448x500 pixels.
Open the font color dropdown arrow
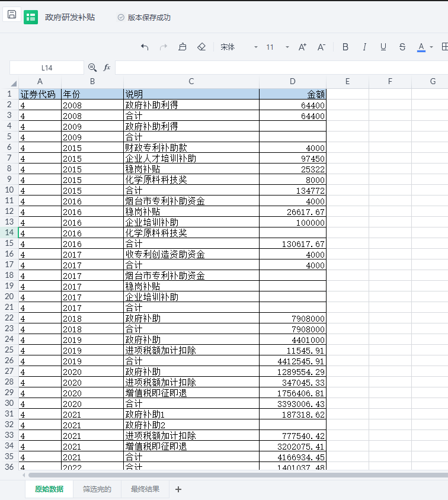click(x=431, y=47)
